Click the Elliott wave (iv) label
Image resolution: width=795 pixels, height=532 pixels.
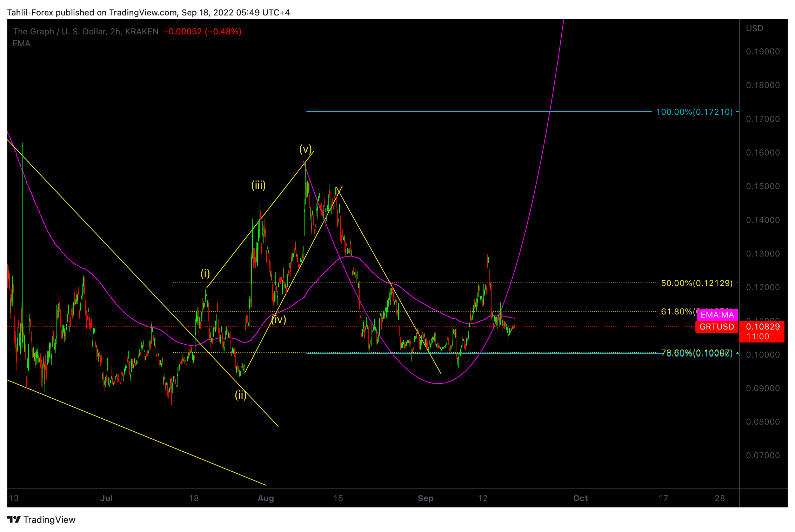(x=279, y=319)
